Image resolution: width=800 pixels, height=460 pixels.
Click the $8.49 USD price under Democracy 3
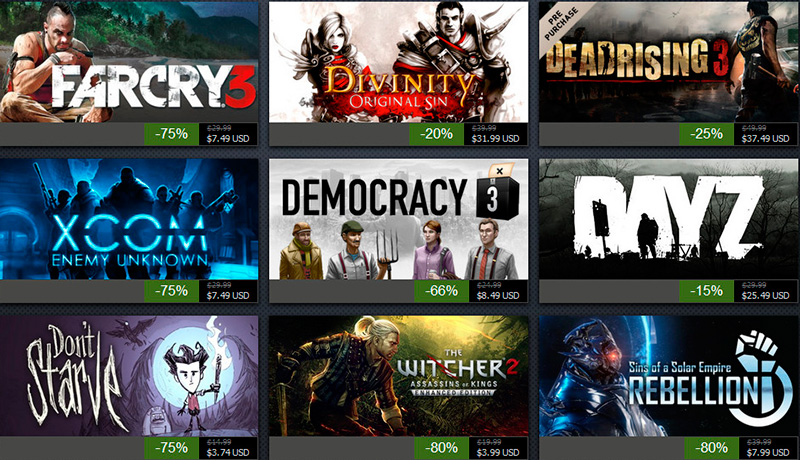pyautogui.click(x=498, y=295)
